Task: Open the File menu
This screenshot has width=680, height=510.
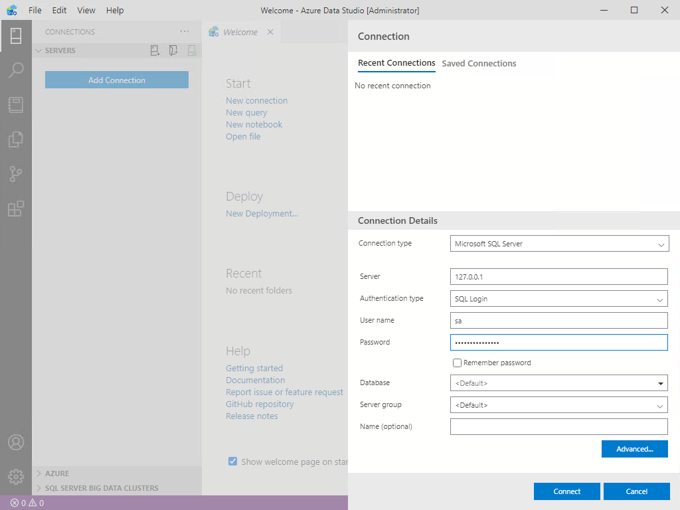Action: (35, 10)
